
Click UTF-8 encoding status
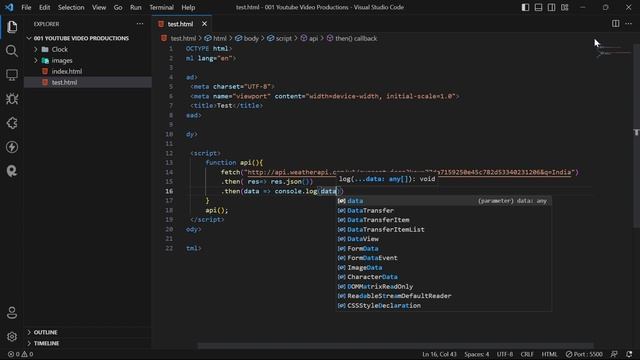504,354
